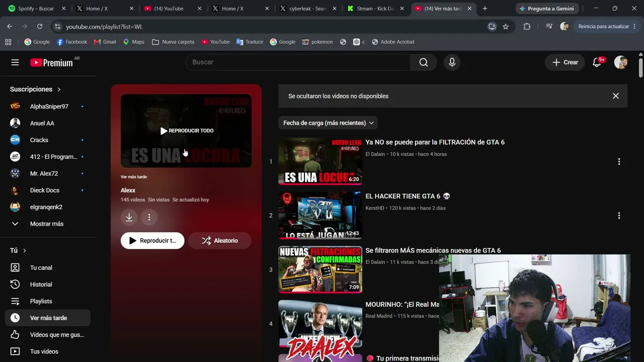Click the Reproducir todo white button
Image resolution: width=644 pixels, height=362 pixels.
(152, 241)
